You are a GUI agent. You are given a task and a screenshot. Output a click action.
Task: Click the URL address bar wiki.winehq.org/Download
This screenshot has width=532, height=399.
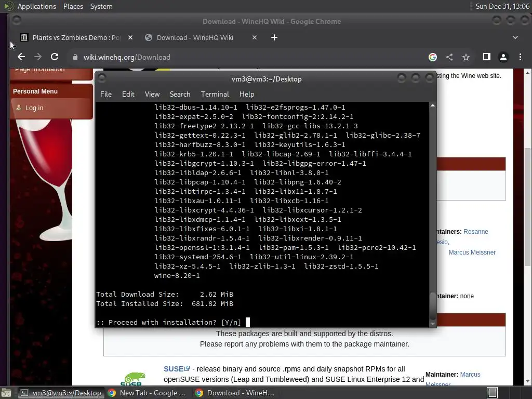click(127, 57)
